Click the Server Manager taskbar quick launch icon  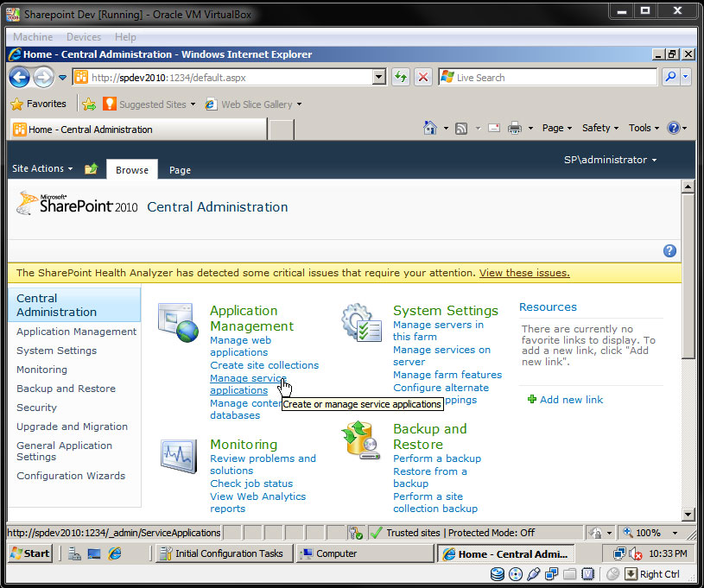coord(74,553)
